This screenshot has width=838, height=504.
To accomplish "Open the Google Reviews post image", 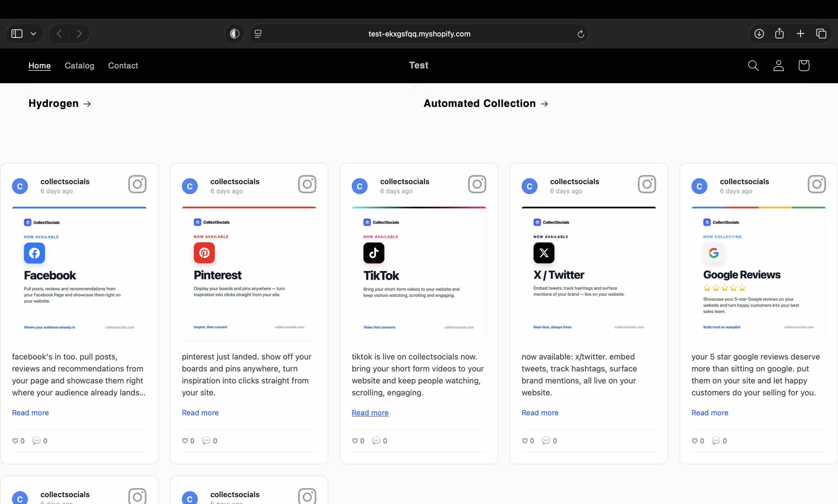I will pyautogui.click(x=758, y=273).
